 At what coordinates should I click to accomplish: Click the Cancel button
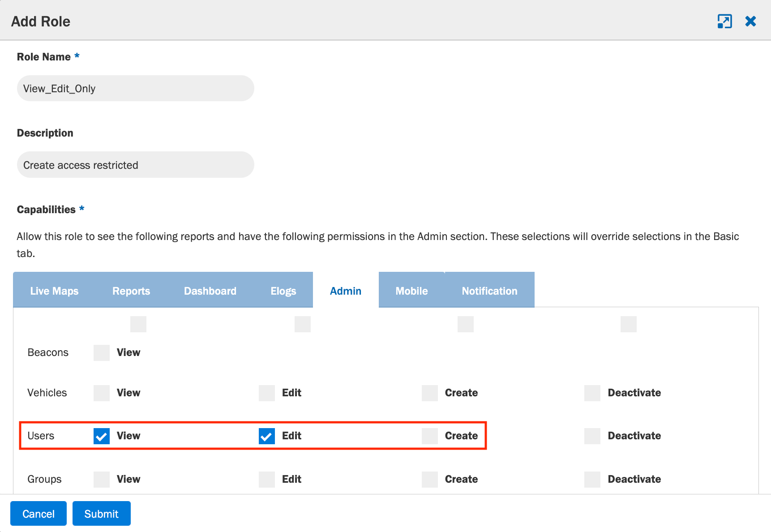[x=39, y=513]
